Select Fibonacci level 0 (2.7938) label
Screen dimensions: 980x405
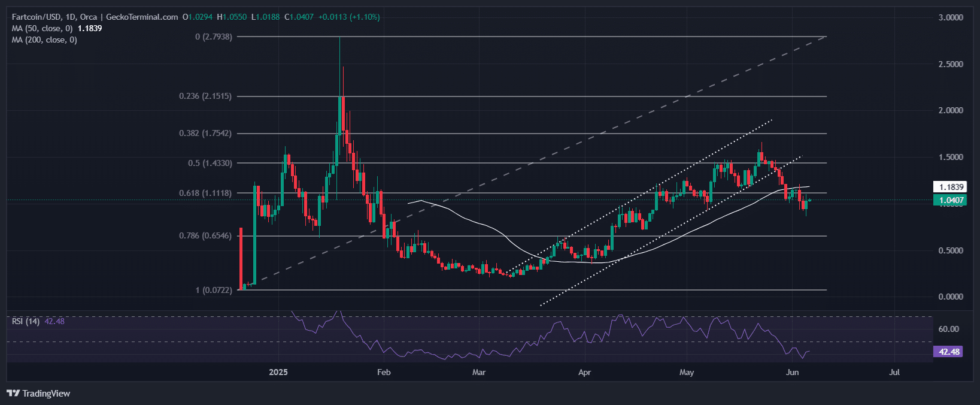[x=213, y=37]
